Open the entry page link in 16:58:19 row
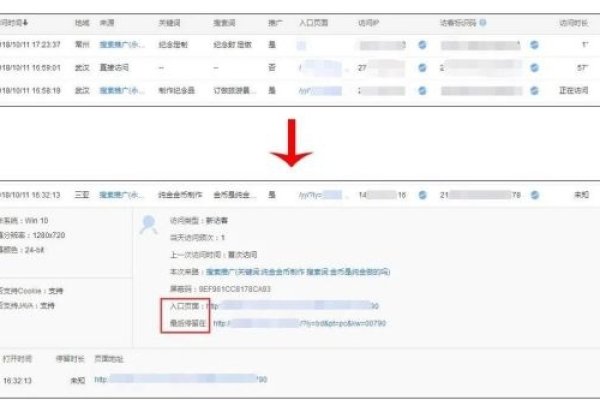The width and height of the screenshot is (600, 400). tap(320, 91)
